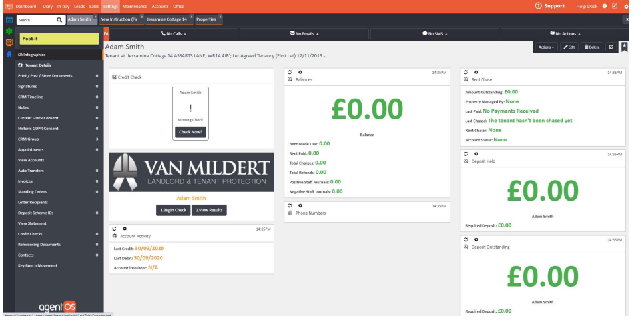This screenshot has height=330, width=644.
Task: Click the calendar icon in left strip
Action: pos(7,19)
